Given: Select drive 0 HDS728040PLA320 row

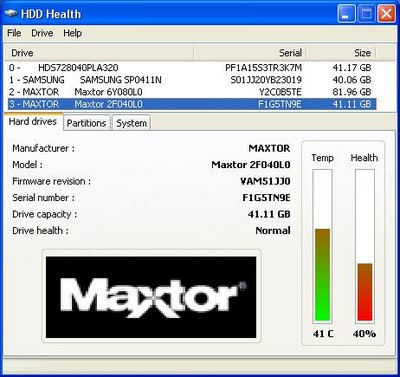Looking at the screenshot, I should (192, 68).
